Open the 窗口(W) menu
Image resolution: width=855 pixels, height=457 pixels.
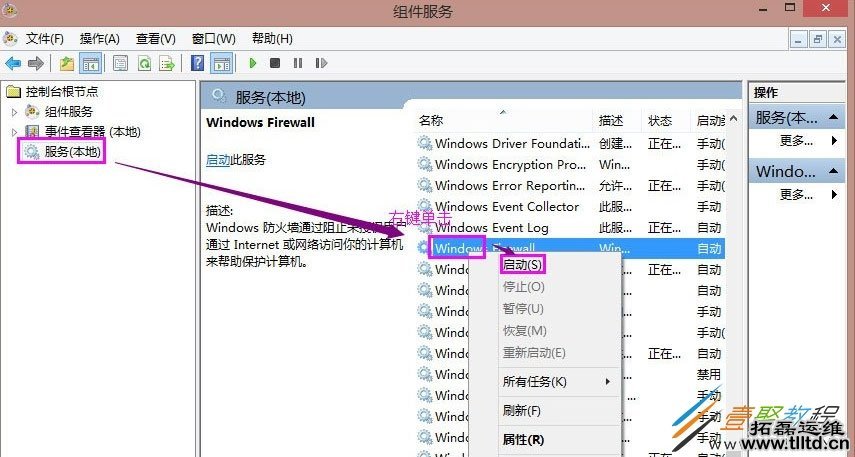pyautogui.click(x=214, y=39)
